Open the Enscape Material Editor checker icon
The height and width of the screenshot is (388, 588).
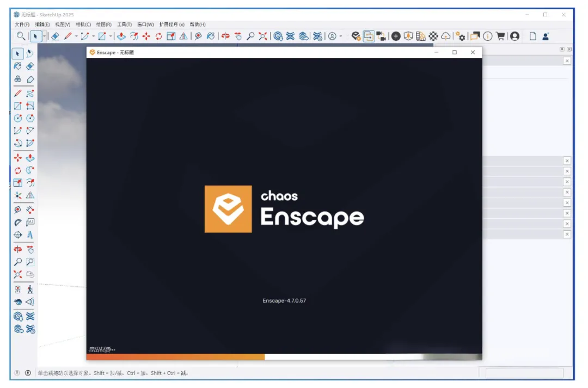(433, 36)
